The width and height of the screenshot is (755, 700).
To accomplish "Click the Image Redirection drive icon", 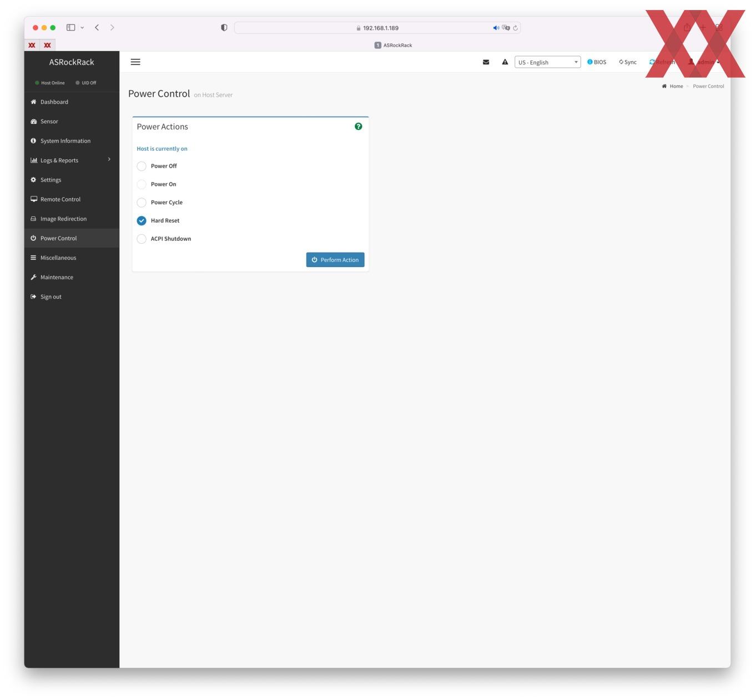I will 33,219.
